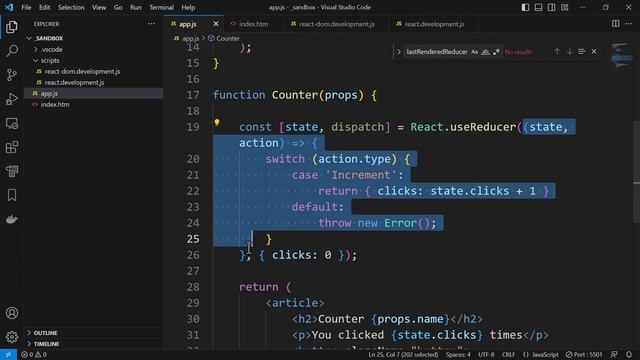Toggle secondary side bar visibility

tap(551, 7)
